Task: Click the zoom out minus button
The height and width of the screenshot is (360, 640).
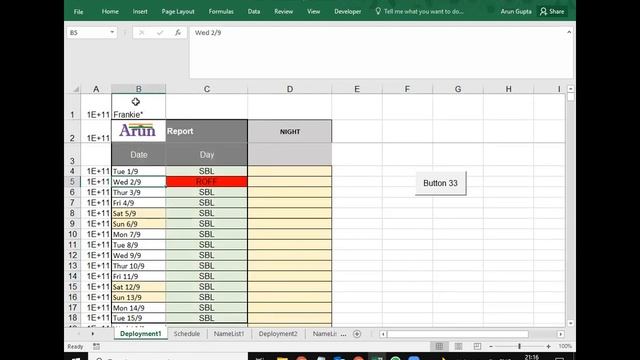Action: click(491, 346)
